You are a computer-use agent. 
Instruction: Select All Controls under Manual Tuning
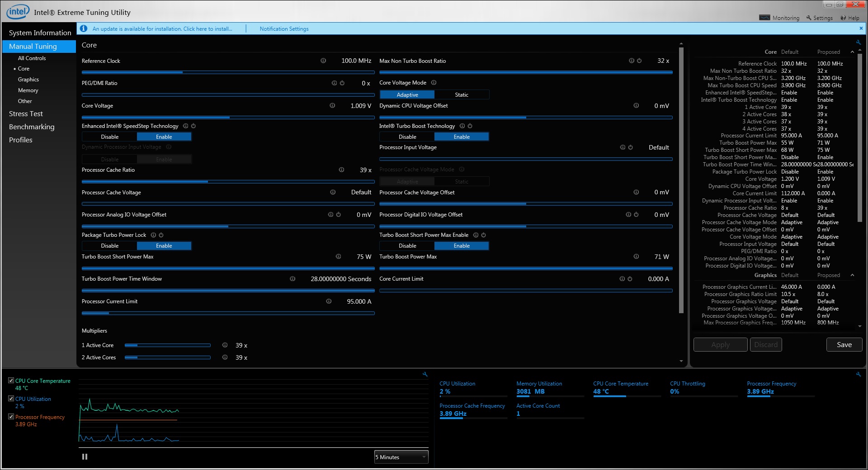point(32,58)
